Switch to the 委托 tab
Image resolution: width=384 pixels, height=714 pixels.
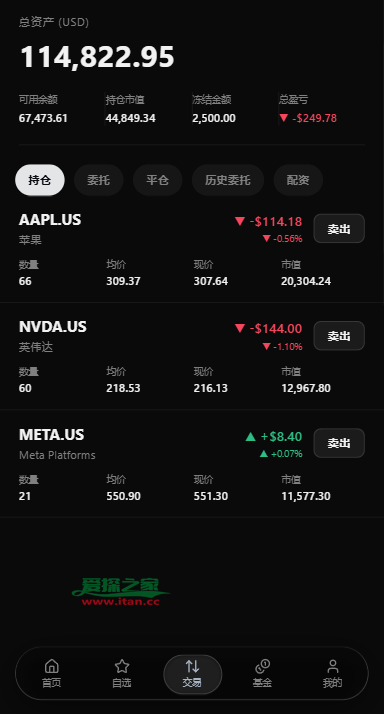click(98, 180)
